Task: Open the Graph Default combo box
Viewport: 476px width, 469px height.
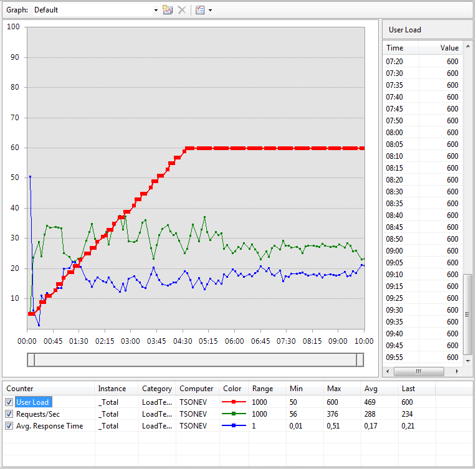Action: click(96, 10)
